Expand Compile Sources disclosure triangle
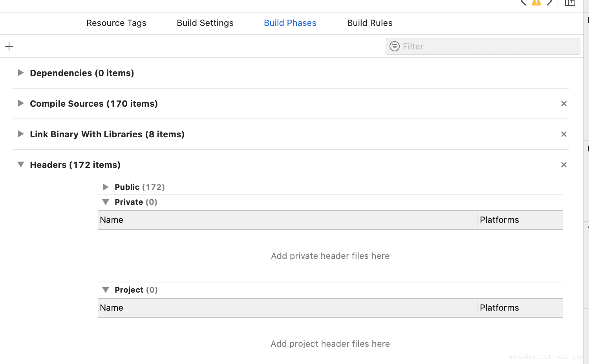Viewport: 589px width, 364px height. pos(21,103)
